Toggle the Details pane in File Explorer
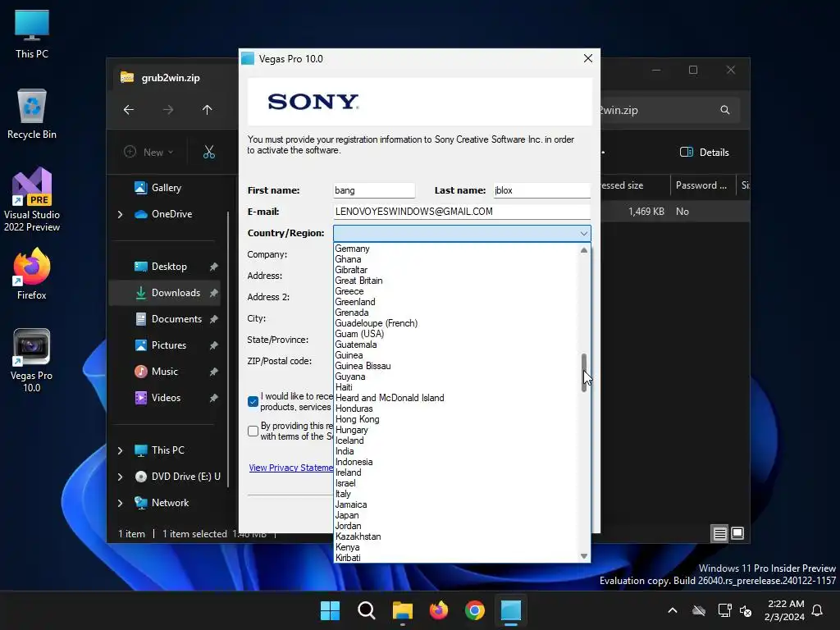The width and height of the screenshot is (840, 630). pos(705,152)
